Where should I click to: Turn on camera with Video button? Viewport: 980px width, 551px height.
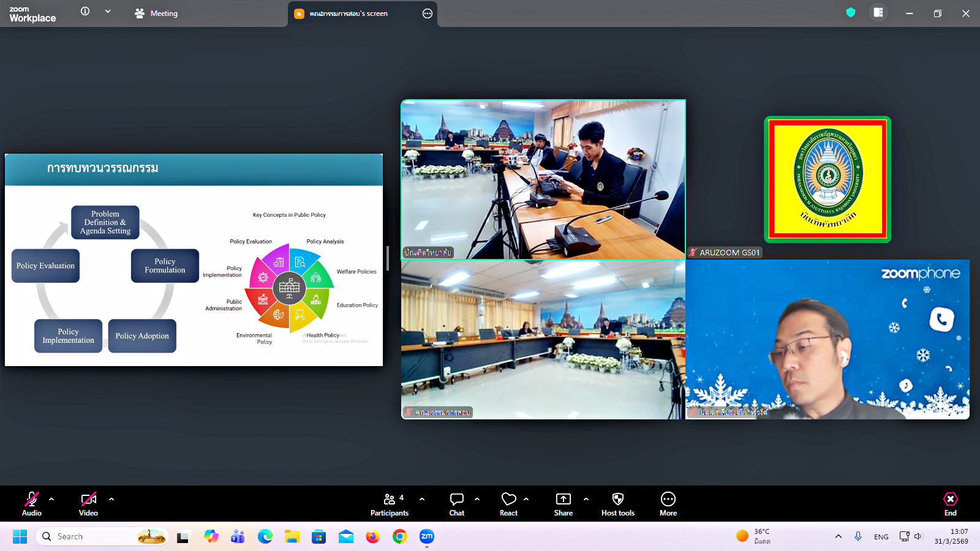click(x=88, y=504)
